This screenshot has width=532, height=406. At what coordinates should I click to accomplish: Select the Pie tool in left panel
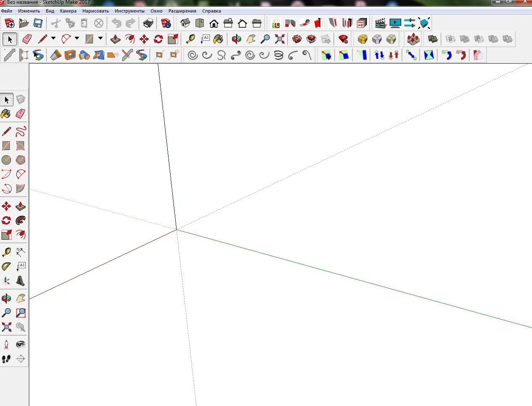pos(21,189)
